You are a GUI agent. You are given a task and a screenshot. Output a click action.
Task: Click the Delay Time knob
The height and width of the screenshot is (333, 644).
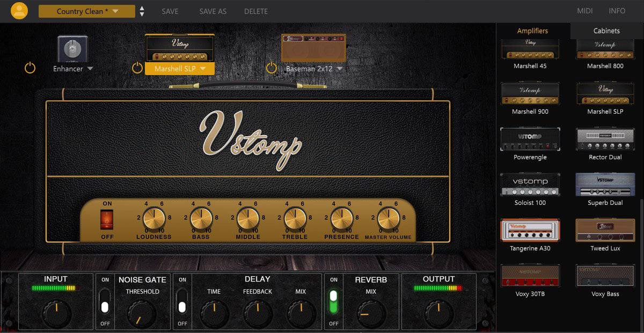point(214,314)
